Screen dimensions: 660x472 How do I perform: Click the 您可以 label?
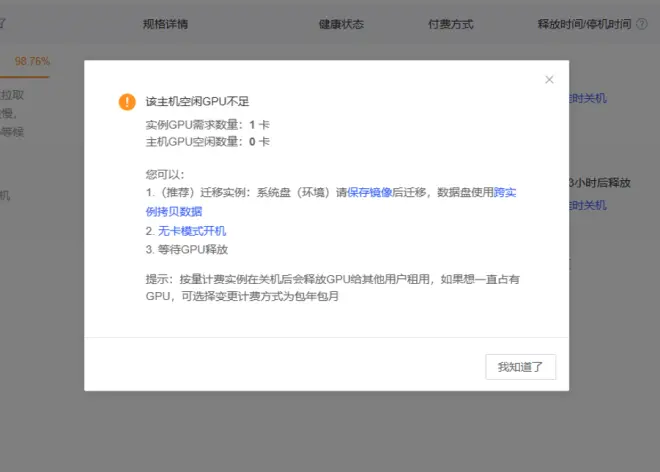click(x=165, y=174)
